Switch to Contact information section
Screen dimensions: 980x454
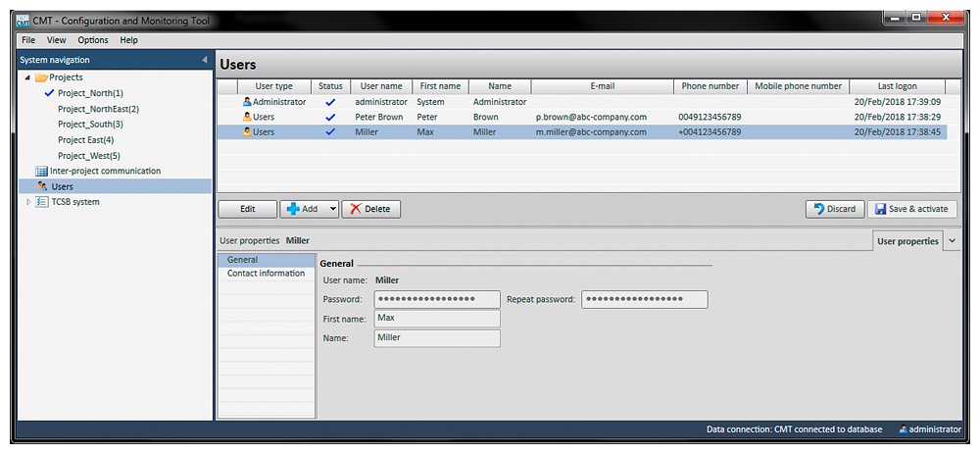point(266,274)
